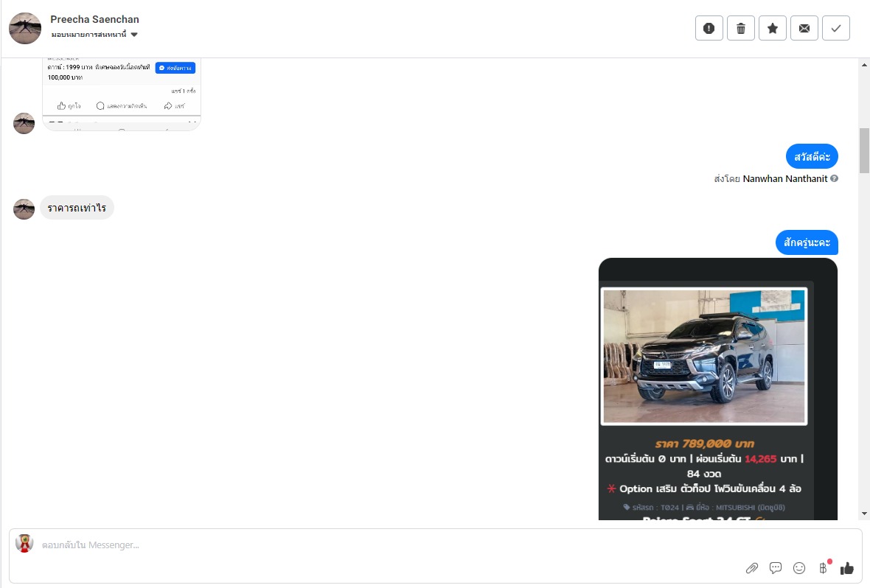Send thumbs up like
The height and width of the screenshot is (588, 870).
846,568
